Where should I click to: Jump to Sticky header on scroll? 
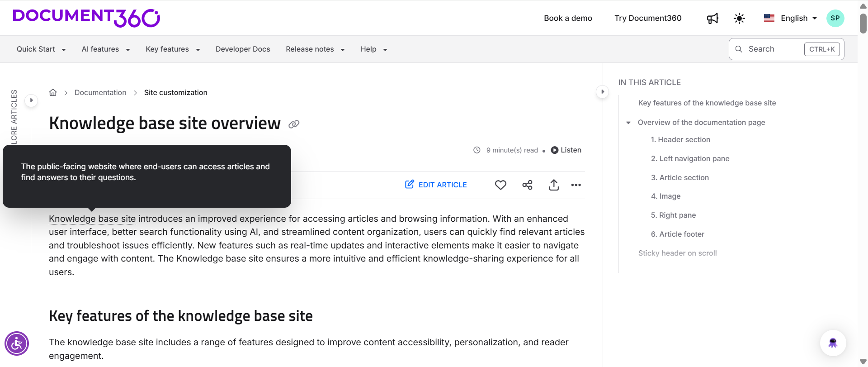pyautogui.click(x=677, y=253)
